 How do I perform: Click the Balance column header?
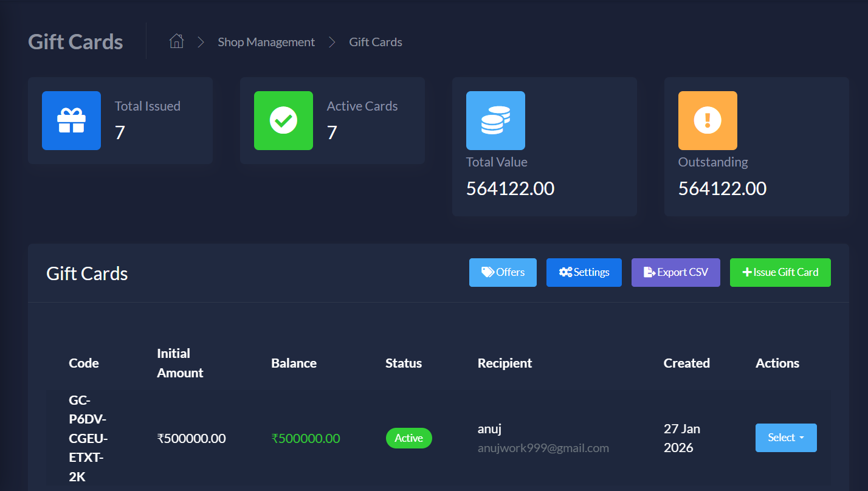point(294,363)
